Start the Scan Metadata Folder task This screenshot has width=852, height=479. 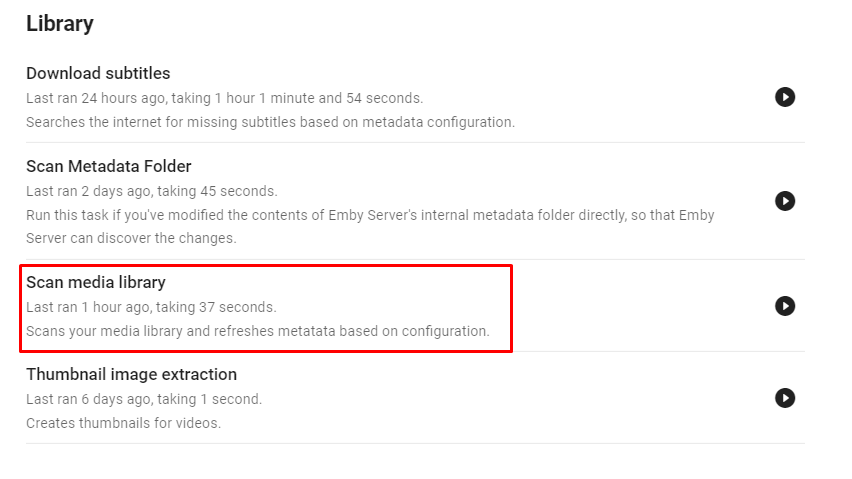[x=785, y=201]
